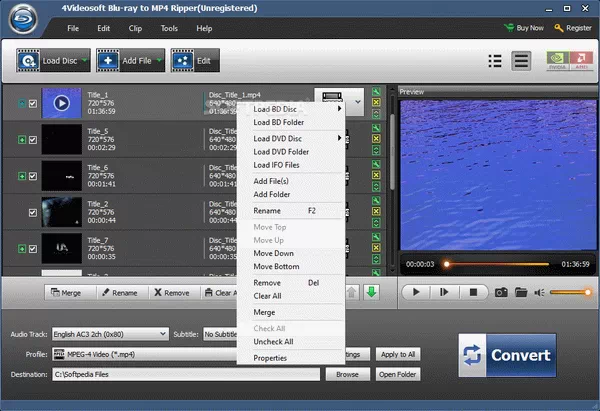600x411 pixels.
Task: Click Rename button with pencil icon
Action: (120, 293)
